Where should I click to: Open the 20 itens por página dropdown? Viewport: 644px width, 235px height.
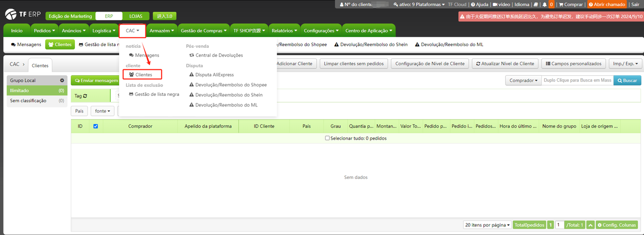(487, 225)
